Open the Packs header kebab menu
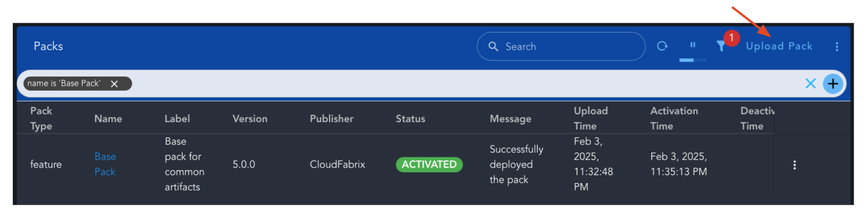 [837, 46]
